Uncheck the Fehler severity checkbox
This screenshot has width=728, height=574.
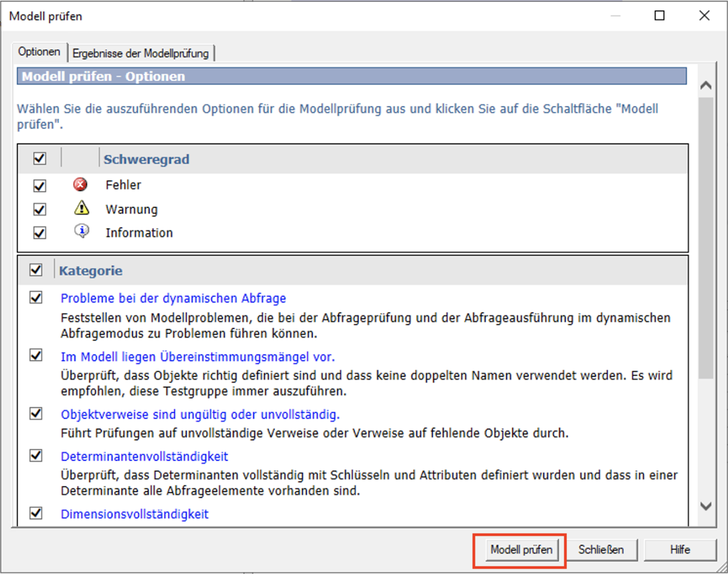click(x=39, y=186)
